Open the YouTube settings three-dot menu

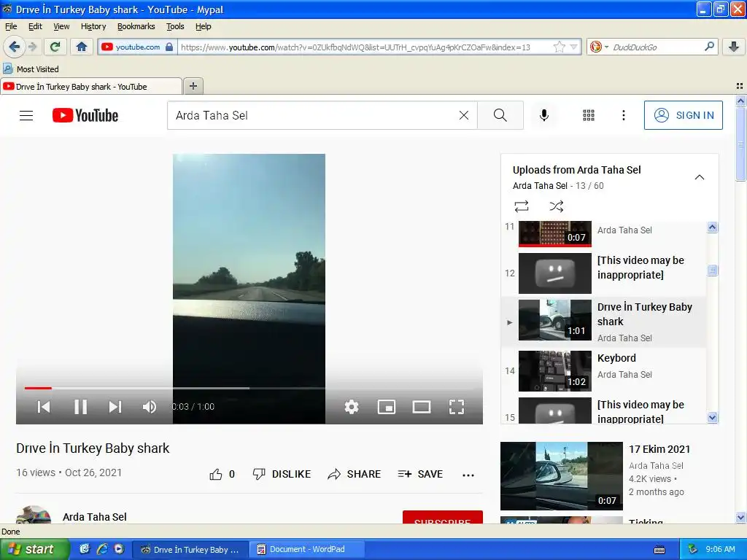coord(624,115)
